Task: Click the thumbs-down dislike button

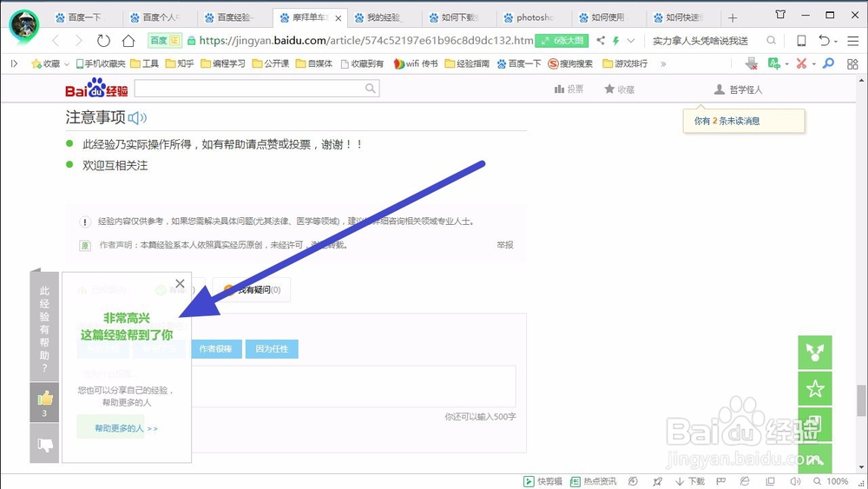Action: click(44, 444)
